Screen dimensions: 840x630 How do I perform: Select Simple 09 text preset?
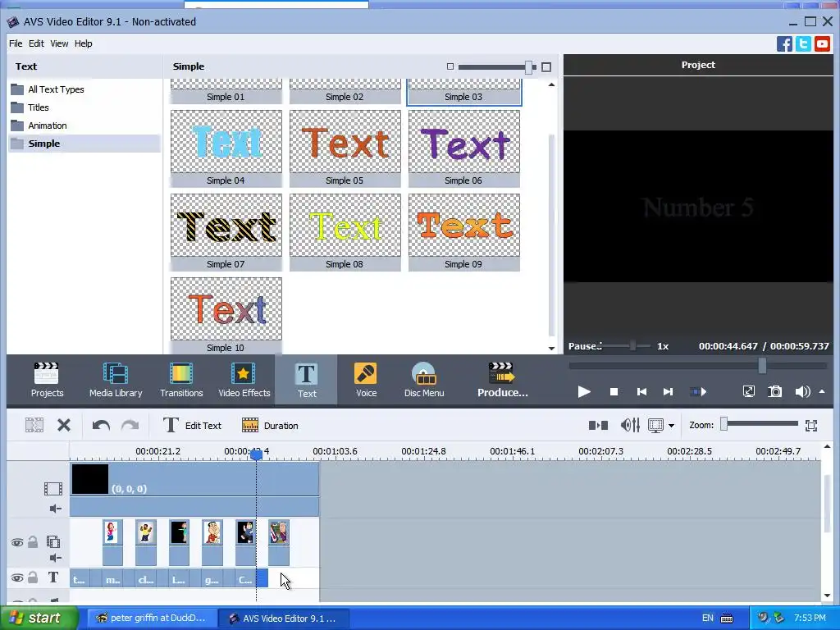[x=464, y=231]
